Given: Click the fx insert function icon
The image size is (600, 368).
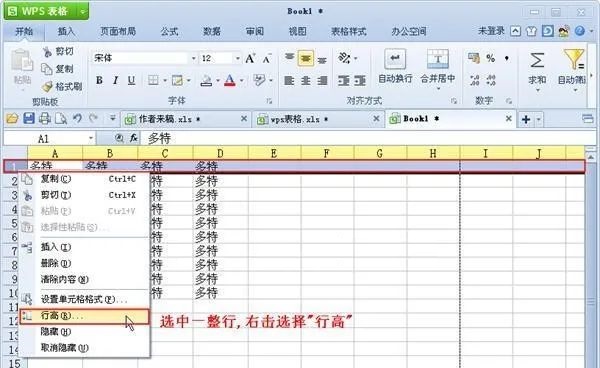Looking at the screenshot, I should (134, 138).
